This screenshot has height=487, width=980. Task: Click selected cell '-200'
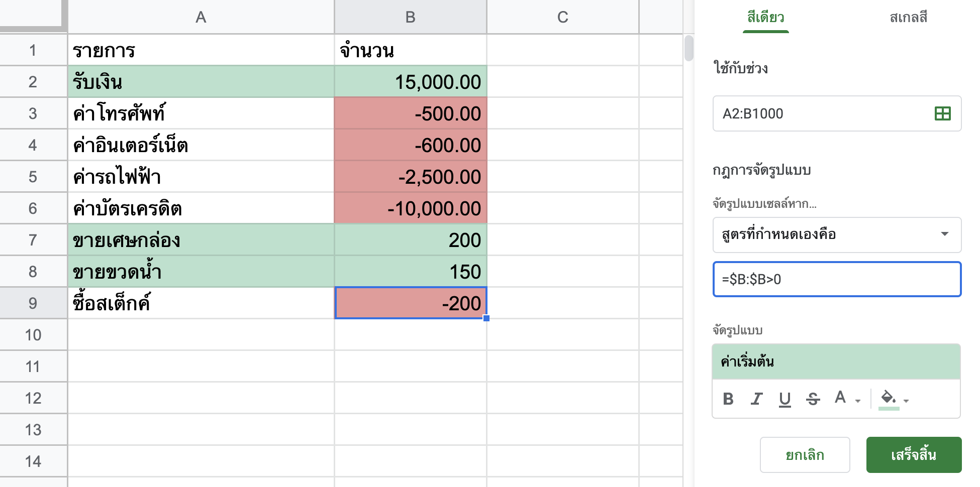pos(411,303)
